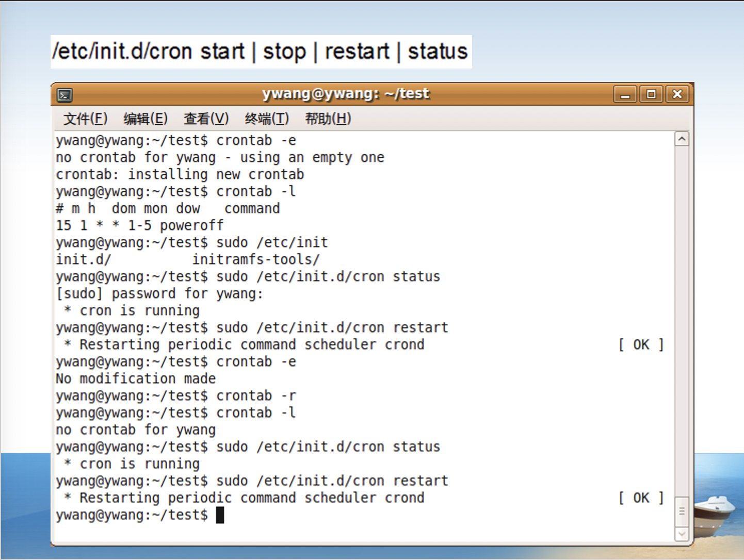Open the 查看(V) menu

pos(206,119)
